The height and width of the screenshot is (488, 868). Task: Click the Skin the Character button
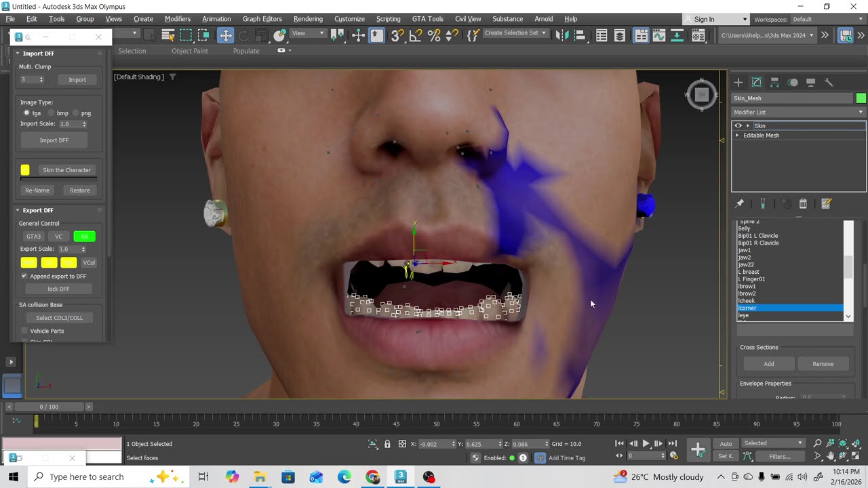[66, 170]
